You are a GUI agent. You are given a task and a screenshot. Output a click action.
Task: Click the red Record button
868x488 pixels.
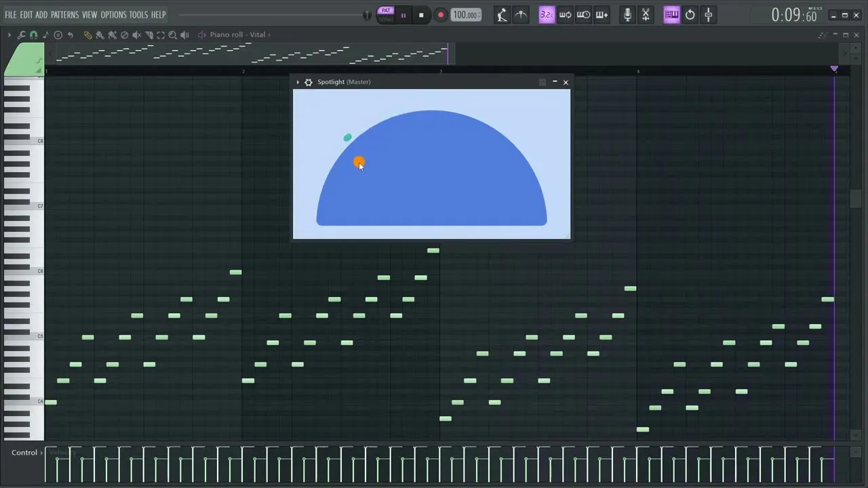pos(440,15)
